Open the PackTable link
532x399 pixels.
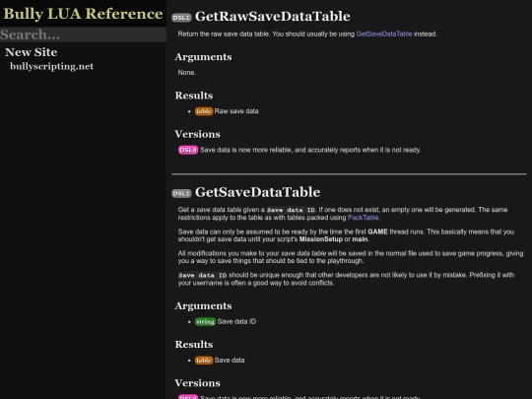[363, 218]
